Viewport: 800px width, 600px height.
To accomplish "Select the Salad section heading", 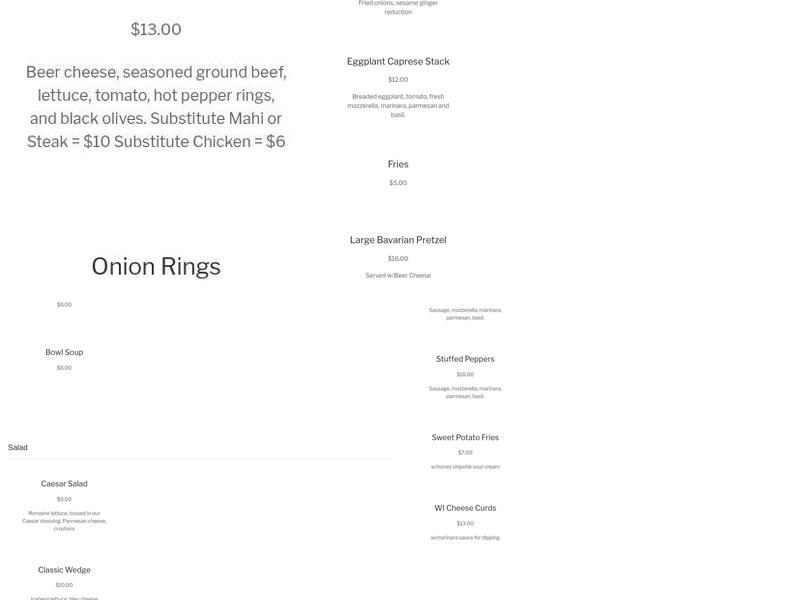I will pyautogui.click(x=18, y=448).
